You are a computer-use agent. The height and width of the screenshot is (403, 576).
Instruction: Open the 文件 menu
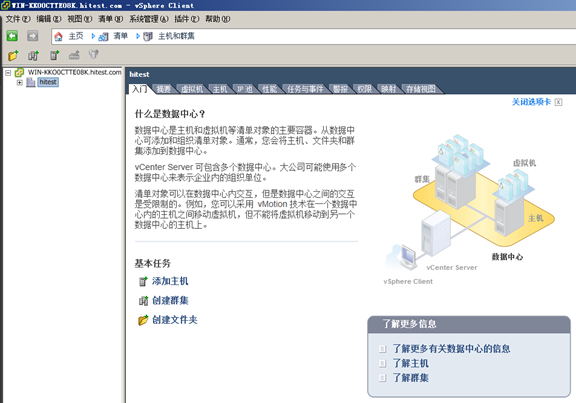point(17,19)
